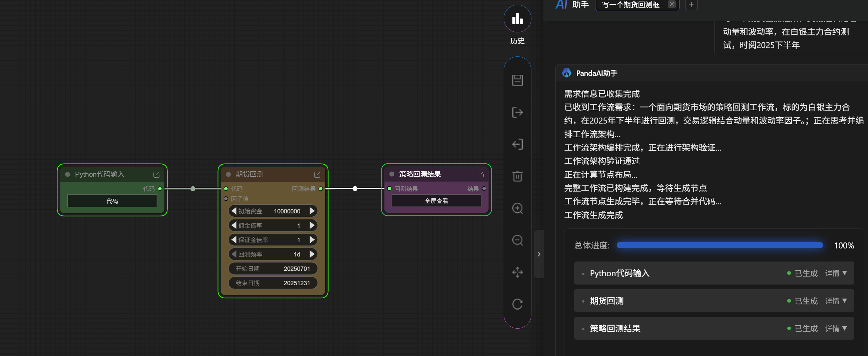
Task: Click the 全屏查看 button
Action: click(x=436, y=201)
